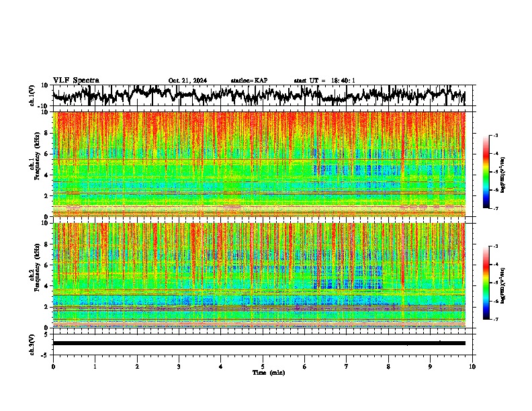Click the ch.1 Frequency (kHz) axis label
Image resolution: width=532 pixels, height=411 pixels.
pyautogui.click(x=35, y=154)
